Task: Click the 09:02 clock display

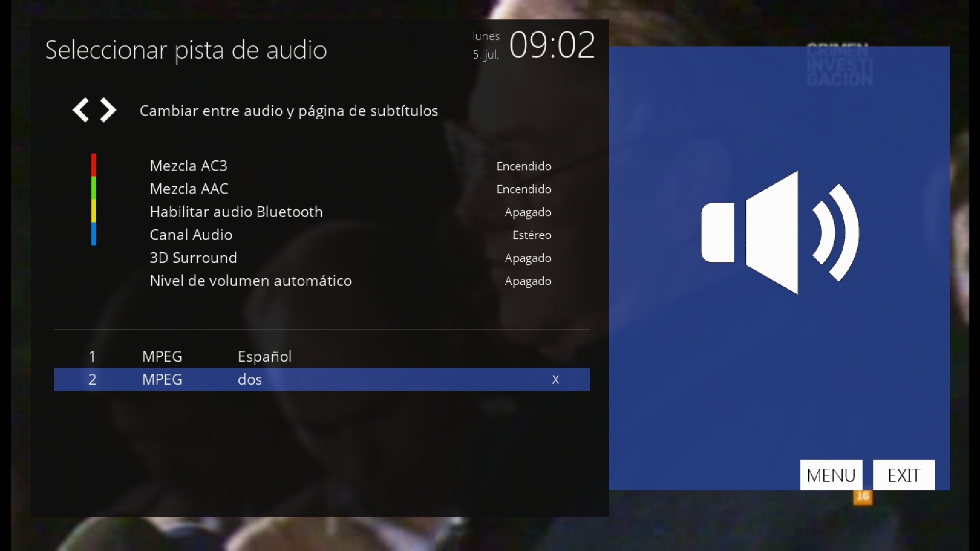Action: [552, 45]
